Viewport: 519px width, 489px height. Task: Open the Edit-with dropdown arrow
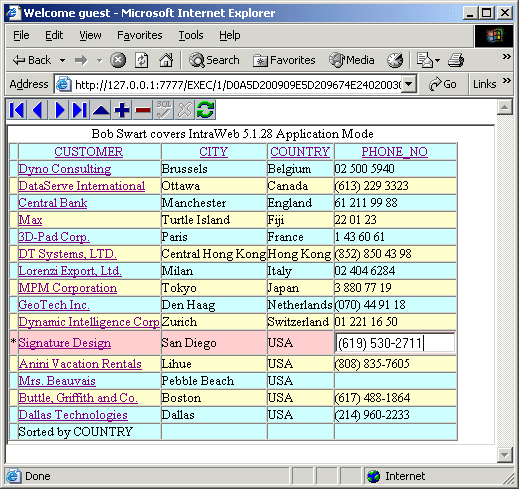tap(438, 61)
